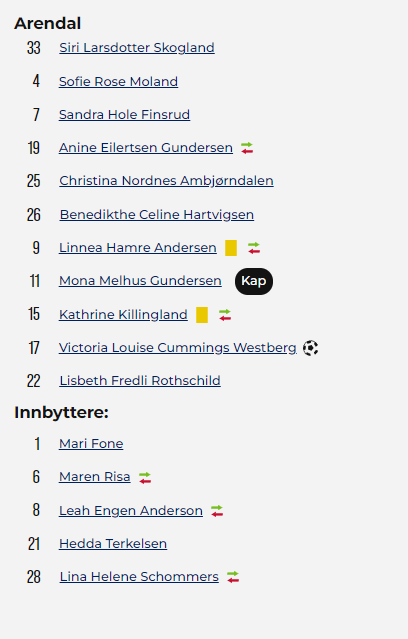Viewport: 408px width, 639px height.
Task: Open Sofie Rose Moland profile link
Action: coord(119,82)
